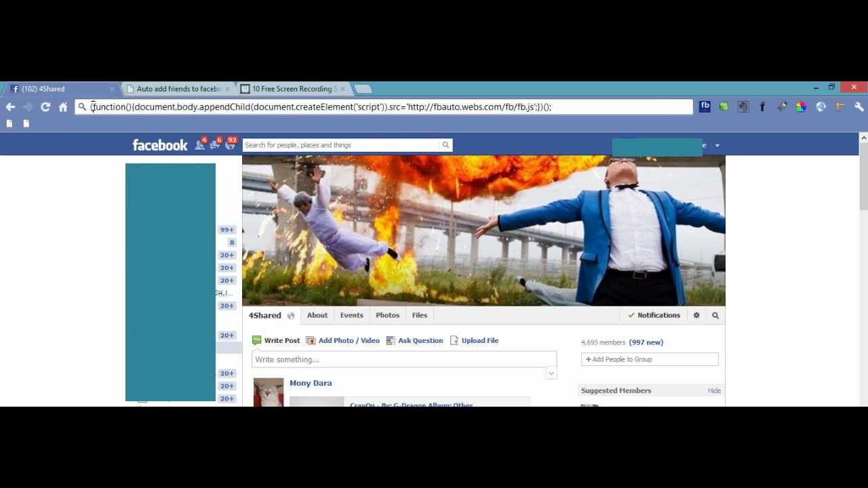Image resolution: width=868 pixels, height=488 pixels.
Task: Open the group settings gear icon
Action: click(696, 315)
